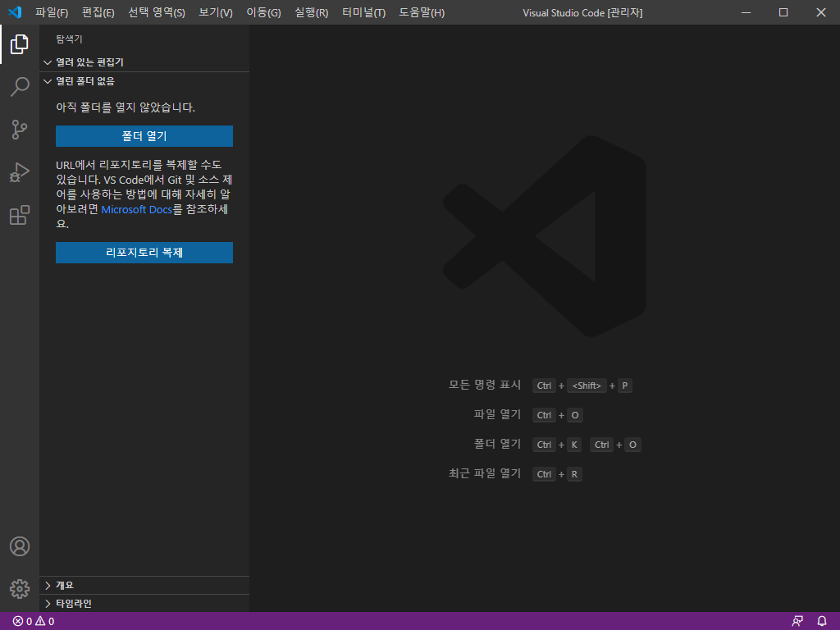This screenshot has height=630, width=840.
Task: Expand the 타임라인 section
Action: 144,603
